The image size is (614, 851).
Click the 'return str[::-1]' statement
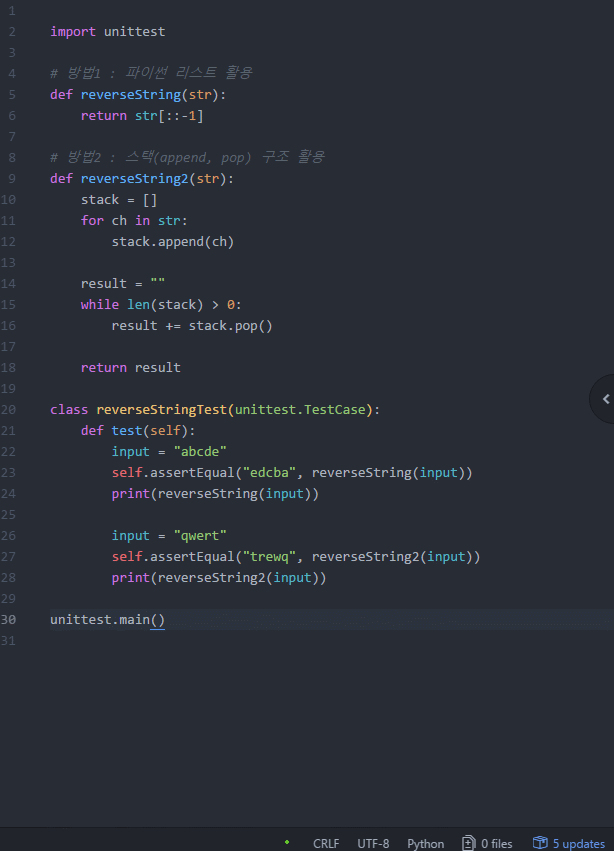pyautogui.click(x=142, y=116)
